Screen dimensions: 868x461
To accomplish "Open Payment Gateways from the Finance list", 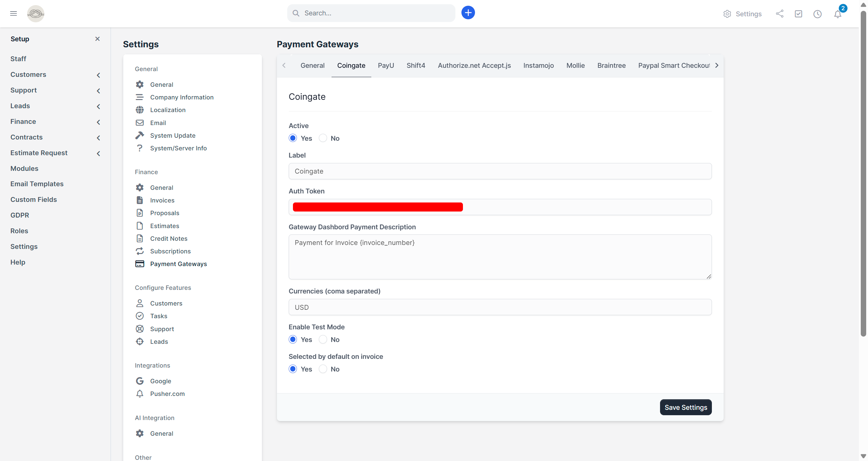I will point(179,264).
